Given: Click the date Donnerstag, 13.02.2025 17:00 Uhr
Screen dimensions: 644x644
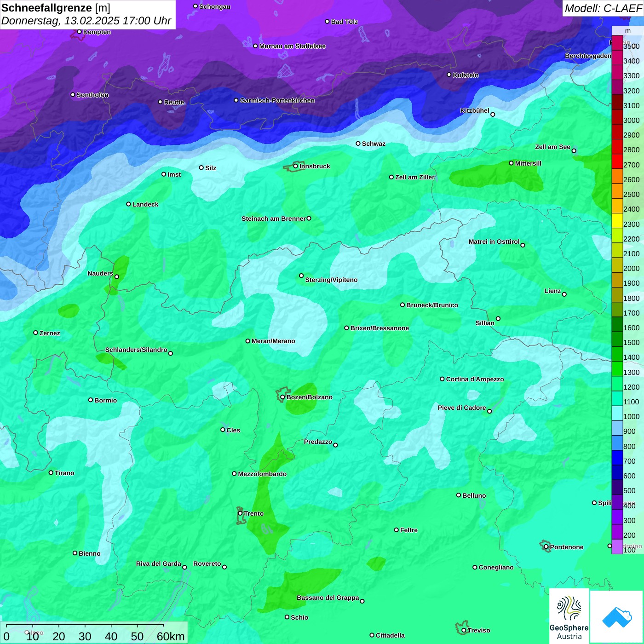Looking at the screenshot, I should click(x=86, y=21).
